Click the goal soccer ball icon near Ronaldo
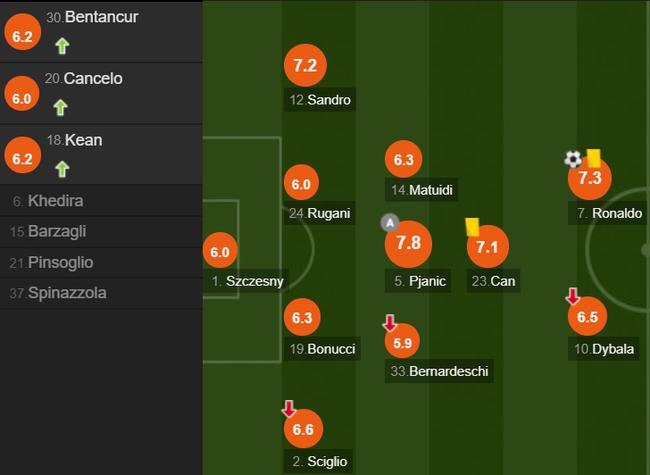This screenshot has width=650, height=475. coord(572,158)
